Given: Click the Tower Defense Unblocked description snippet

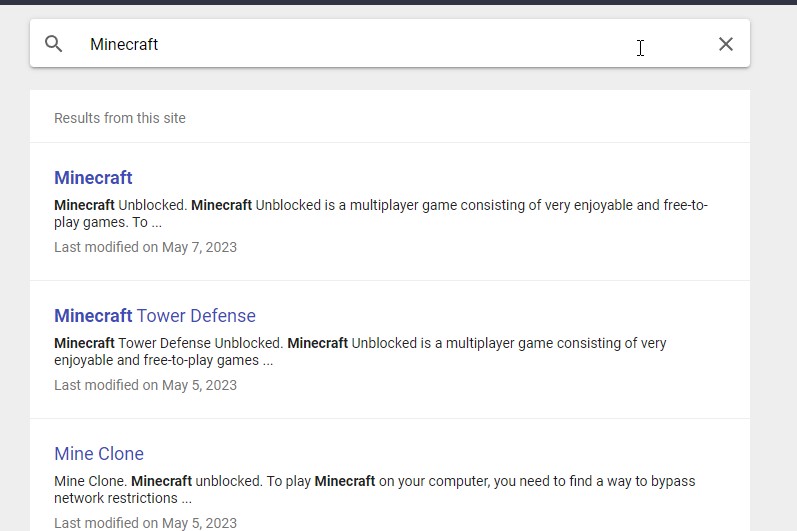Looking at the screenshot, I should point(360,352).
